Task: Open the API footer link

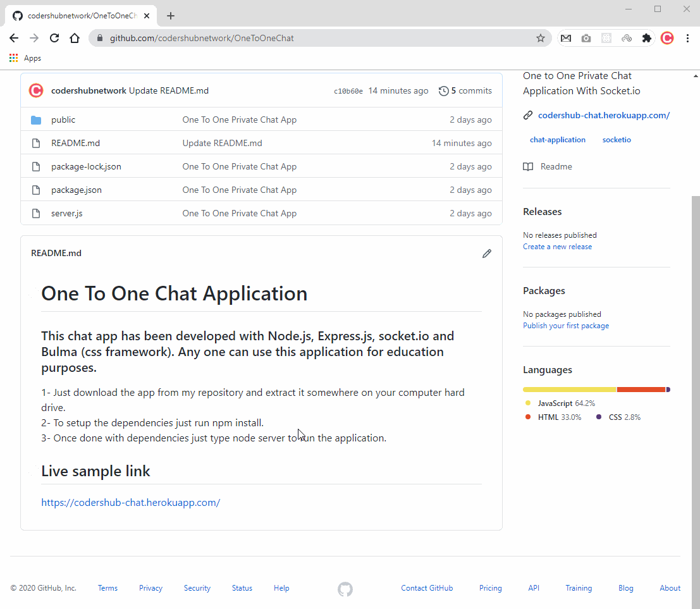Action: pos(534,588)
